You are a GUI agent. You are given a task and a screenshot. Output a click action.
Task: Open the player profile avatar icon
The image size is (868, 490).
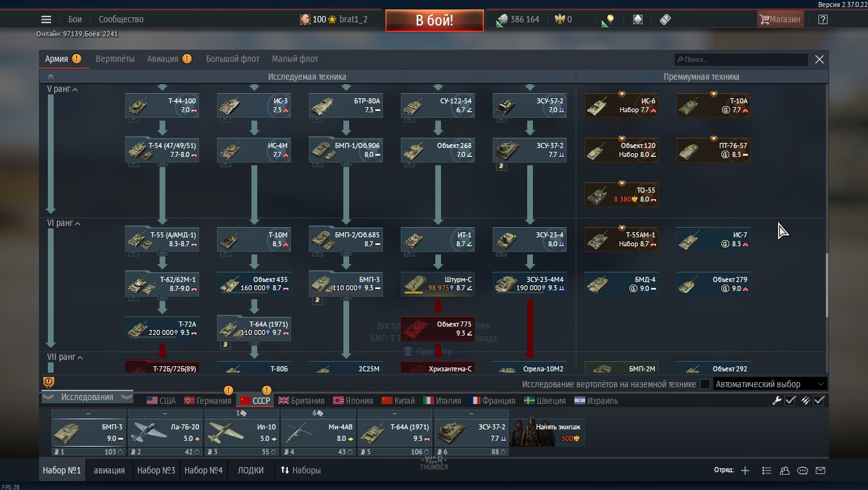[305, 19]
